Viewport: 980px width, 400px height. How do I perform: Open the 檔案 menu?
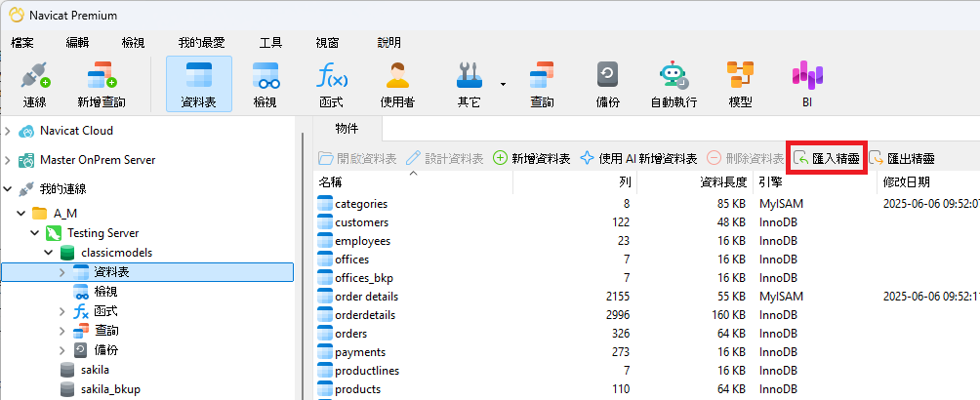tap(22, 43)
